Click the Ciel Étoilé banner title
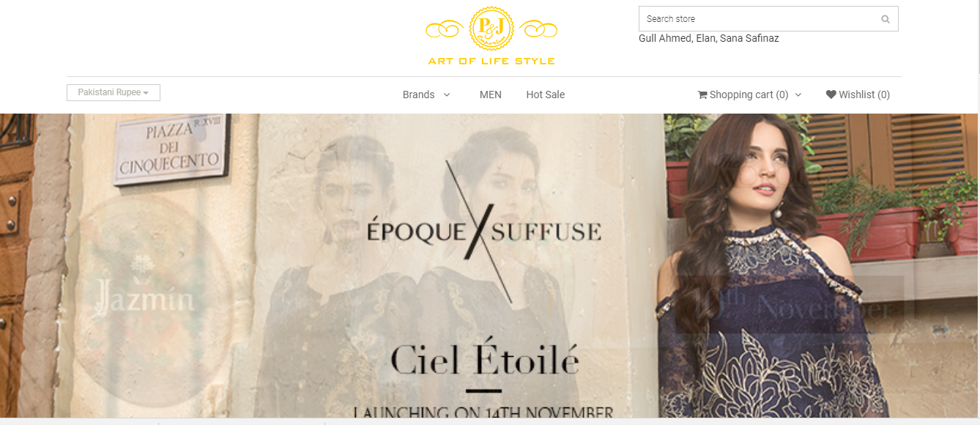The height and width of the screenshot is (425, 980). (485, 360)
